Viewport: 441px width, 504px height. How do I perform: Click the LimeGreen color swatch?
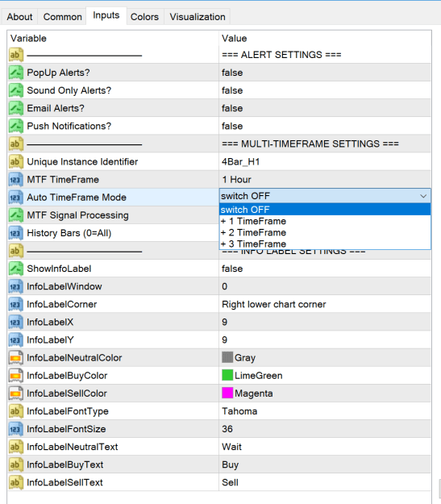[227, 375]
